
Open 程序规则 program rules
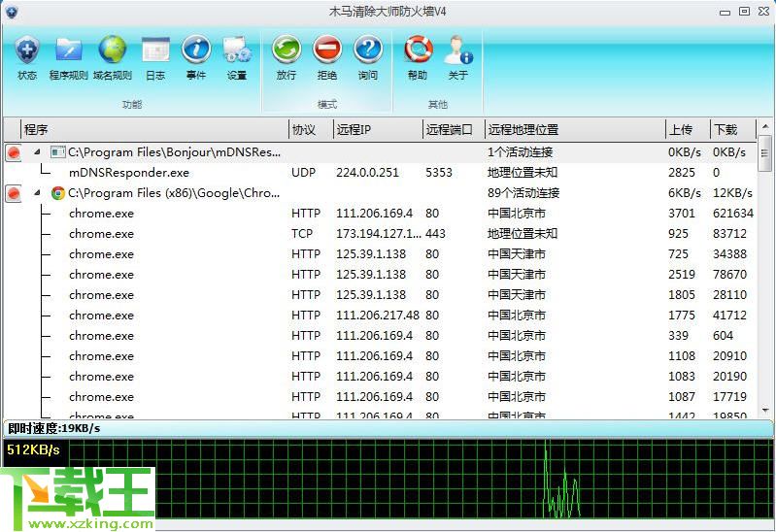point(68,58)
